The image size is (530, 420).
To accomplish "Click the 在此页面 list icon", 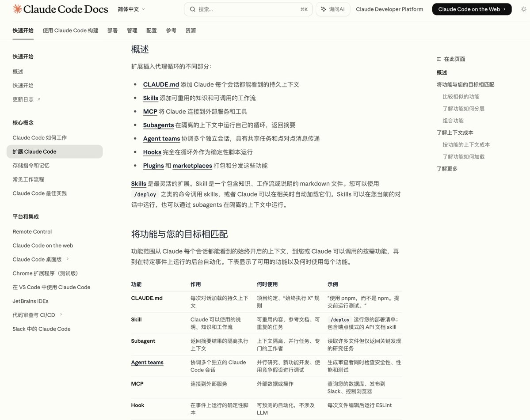I will [x=439, y=59].
